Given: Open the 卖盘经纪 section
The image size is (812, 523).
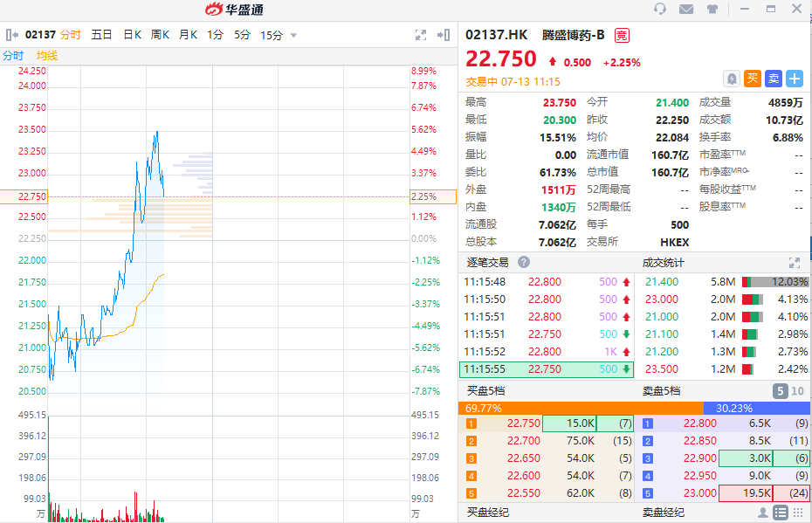Looking at the screenshot, I should [x=664, y=513].
